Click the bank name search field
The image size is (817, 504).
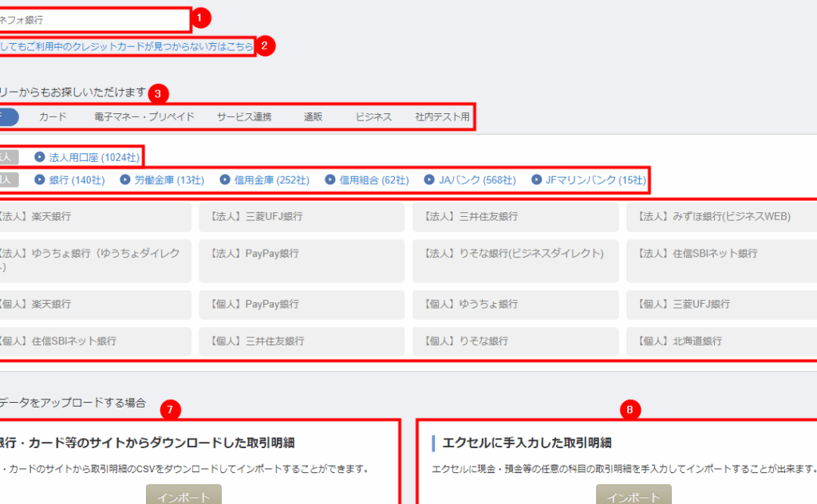pos(94,20)
